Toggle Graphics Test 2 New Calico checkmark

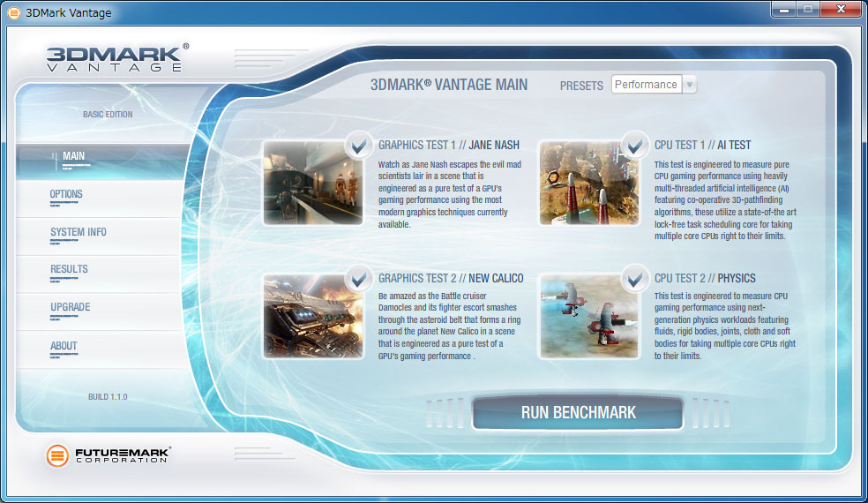tap(359, 279)
